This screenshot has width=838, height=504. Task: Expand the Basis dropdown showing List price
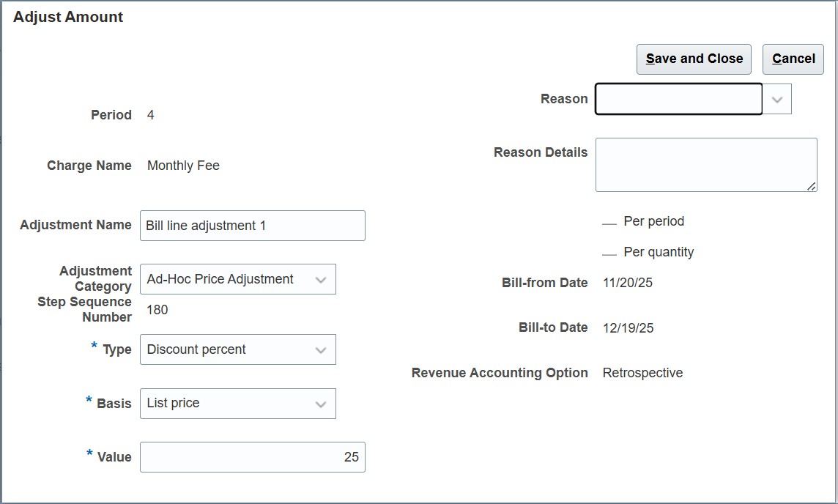(322, 403)
